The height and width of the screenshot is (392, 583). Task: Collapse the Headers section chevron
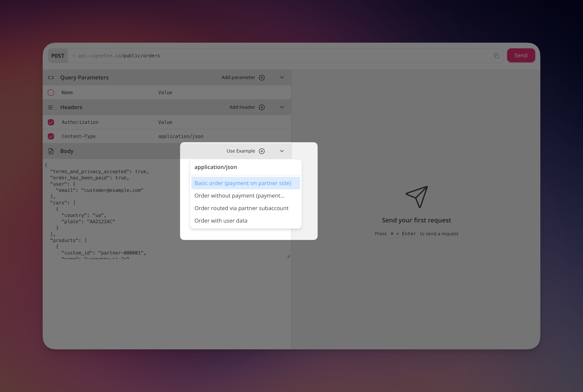[282, 107]
